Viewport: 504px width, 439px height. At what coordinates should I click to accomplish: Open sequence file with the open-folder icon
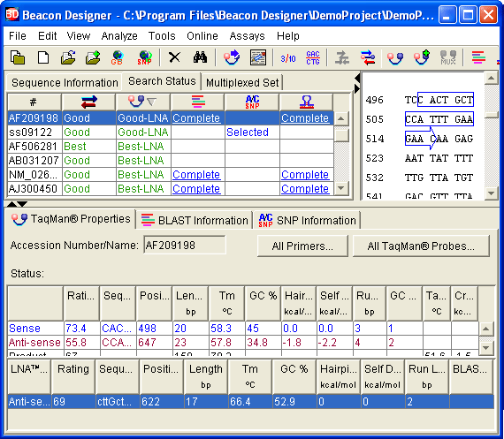tap(68, 57)
